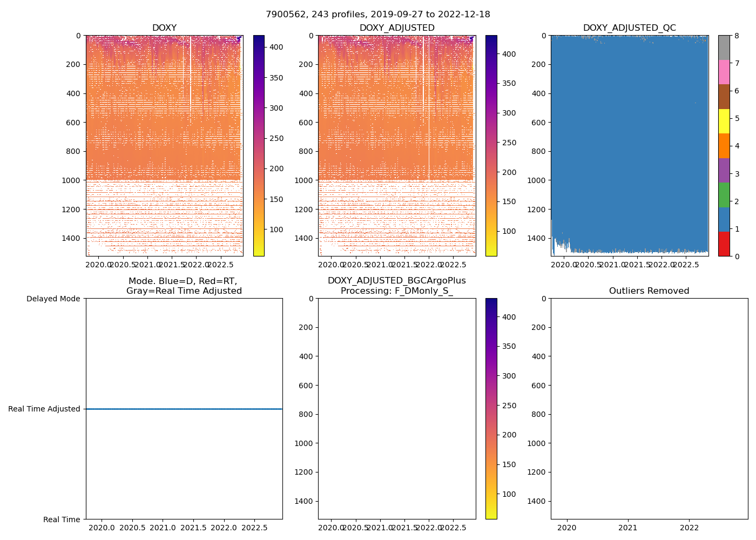Click the DOXY_ADJUSTED_QC plot title
The width and height of the screenshot is (756, 540).
629,28
